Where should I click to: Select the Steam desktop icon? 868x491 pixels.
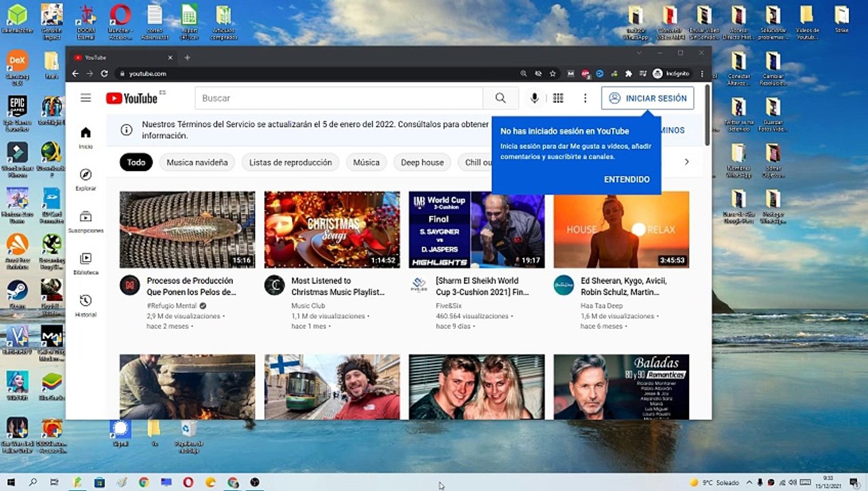[17, 293]
